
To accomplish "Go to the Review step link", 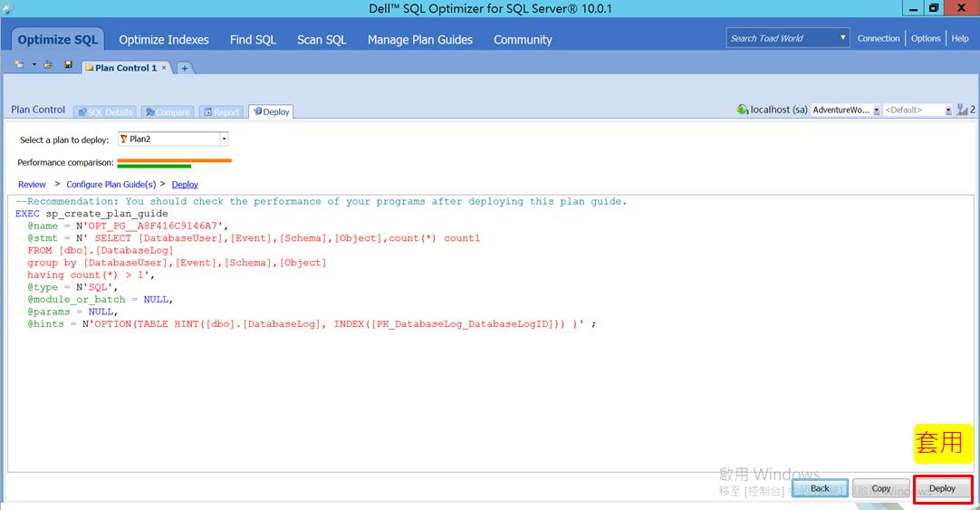I will (32, 185).
